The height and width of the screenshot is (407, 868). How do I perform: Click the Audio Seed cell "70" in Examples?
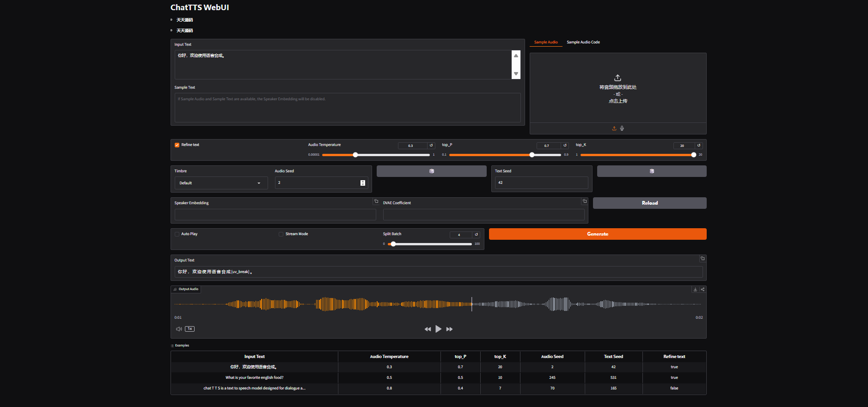click(552, 389)
